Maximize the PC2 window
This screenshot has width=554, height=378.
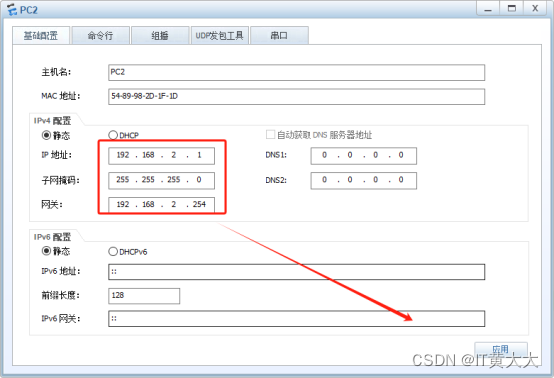click(x=512, y=9)
